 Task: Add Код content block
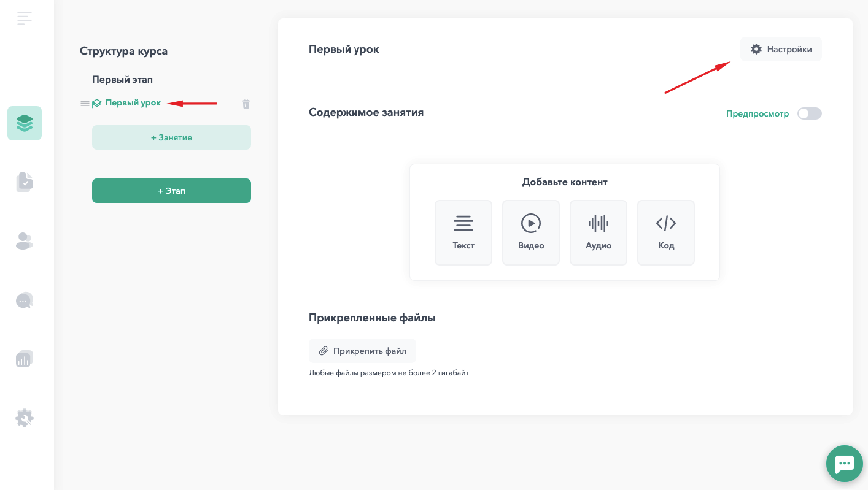tap(666, 232)
